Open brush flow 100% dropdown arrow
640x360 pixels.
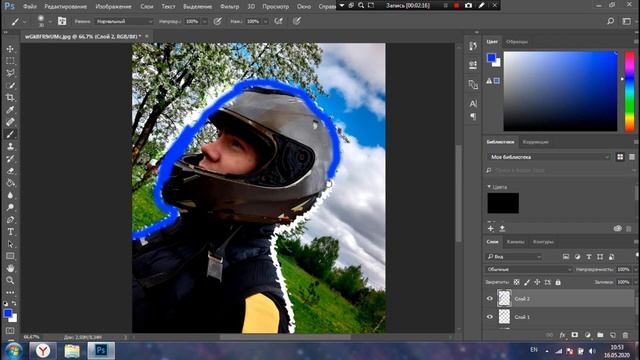(266, 21)
